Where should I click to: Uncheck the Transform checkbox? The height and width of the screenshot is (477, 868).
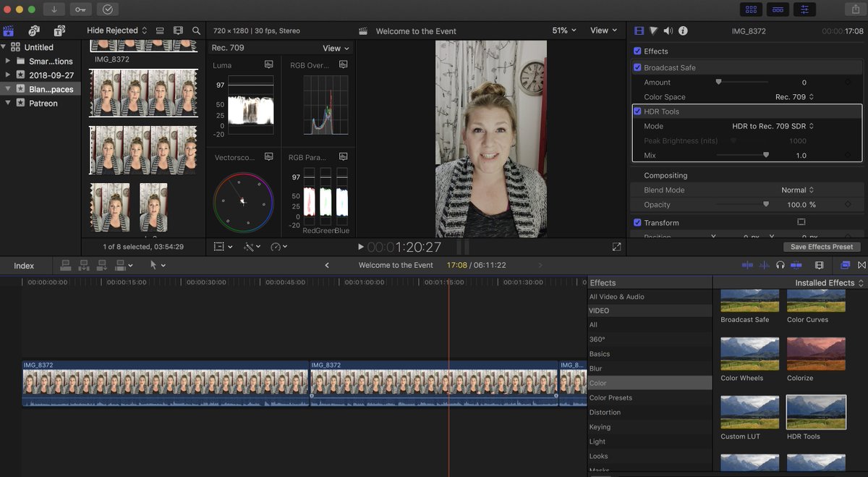(637, 223)
